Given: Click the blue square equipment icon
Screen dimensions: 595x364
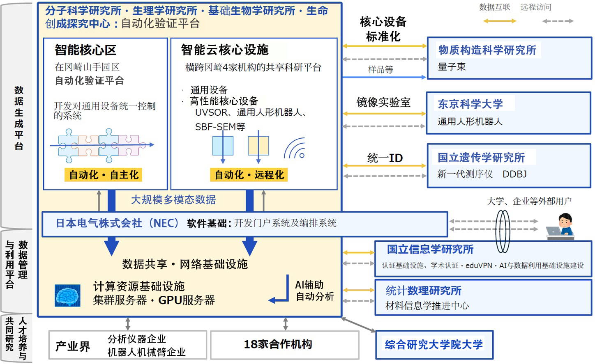Looking at the screenshot, I should click(223, 146).
